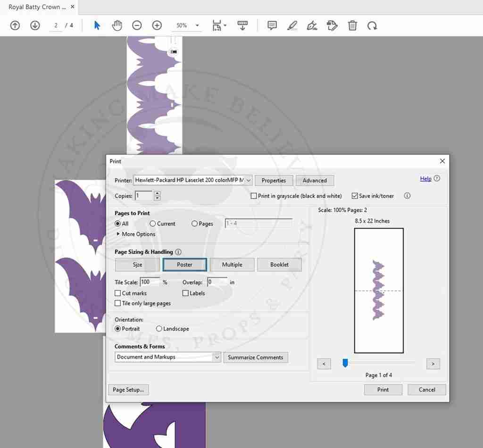Select Landscape orientation
The height and width of the screenshot is (448, 483).
pyautogui.click(x=159, y=329)
